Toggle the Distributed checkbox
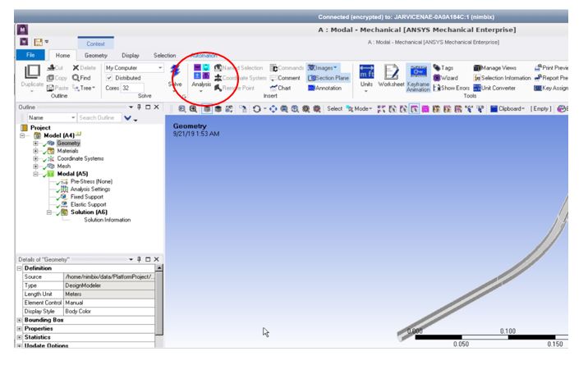 [109, 78]
